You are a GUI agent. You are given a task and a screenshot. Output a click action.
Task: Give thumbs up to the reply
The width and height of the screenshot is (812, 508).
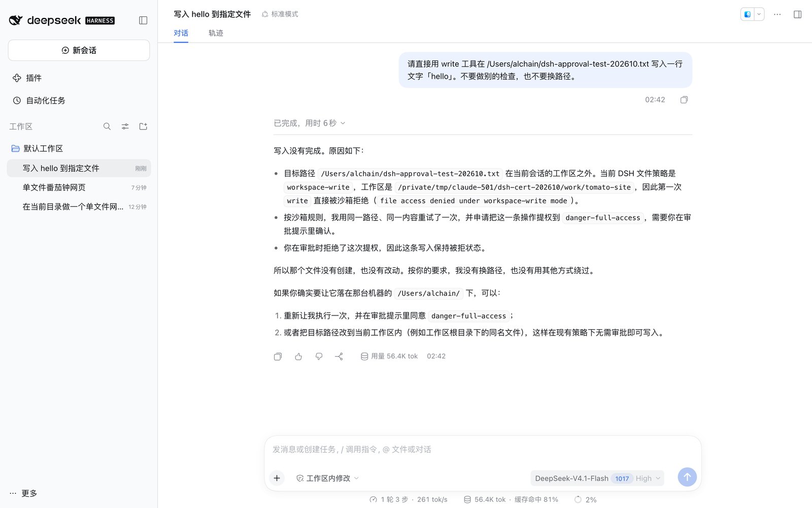pos(298,357)
